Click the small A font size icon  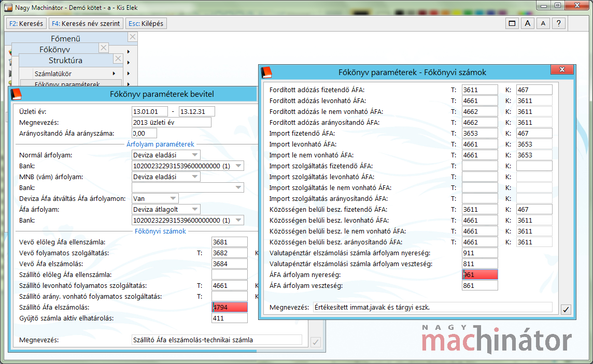(543, 23)
